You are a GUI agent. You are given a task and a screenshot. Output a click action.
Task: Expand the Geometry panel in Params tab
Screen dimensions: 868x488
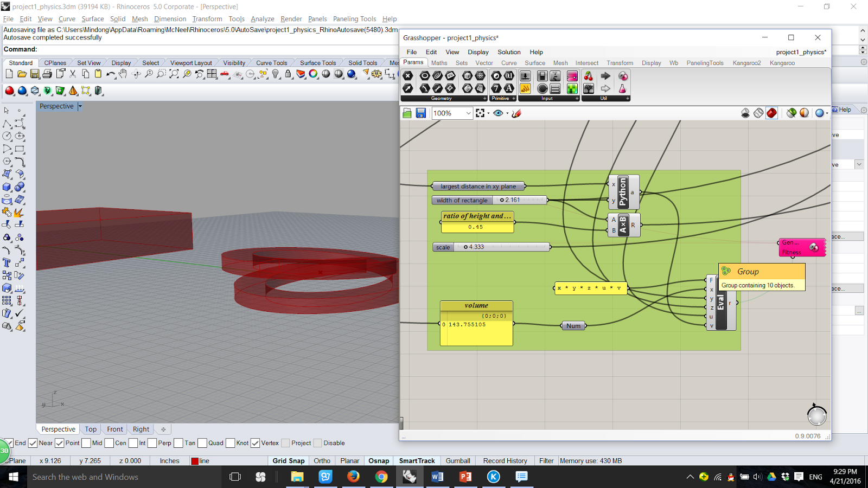click(x=483, y=98)
